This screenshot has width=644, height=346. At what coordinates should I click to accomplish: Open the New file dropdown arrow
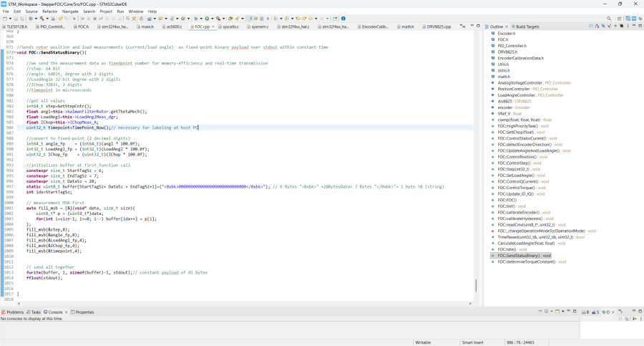10,19
